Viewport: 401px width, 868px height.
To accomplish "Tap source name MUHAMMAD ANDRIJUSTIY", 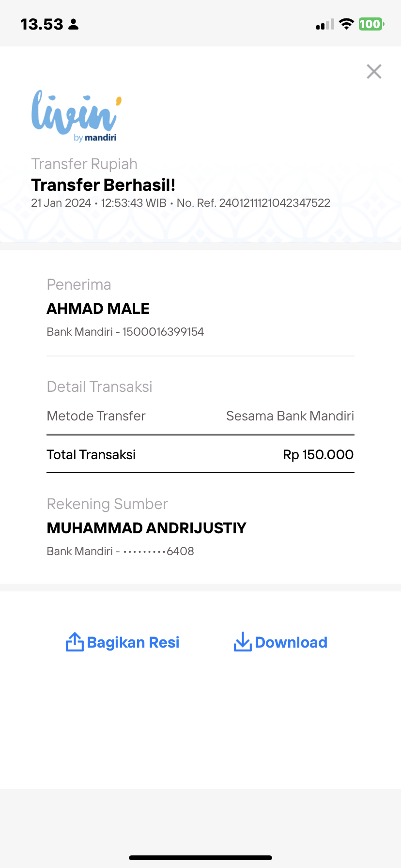I will [146, 528].
